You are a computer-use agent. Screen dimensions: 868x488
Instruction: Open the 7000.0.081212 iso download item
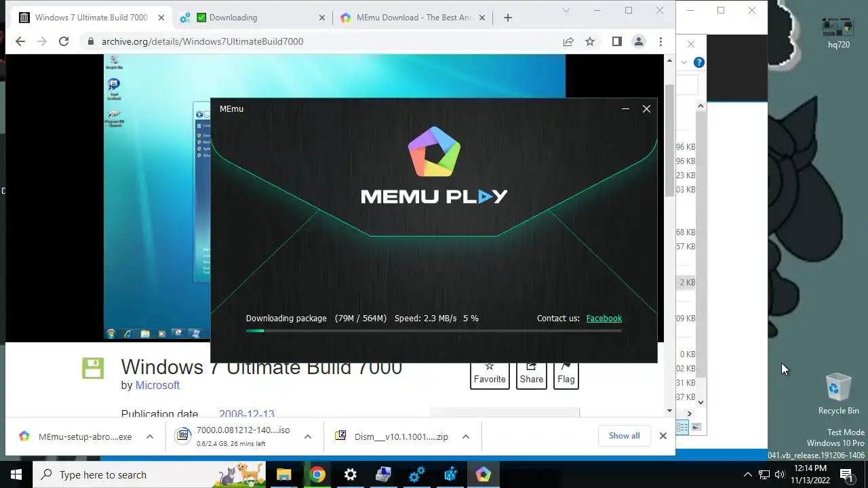pos(233,436)
